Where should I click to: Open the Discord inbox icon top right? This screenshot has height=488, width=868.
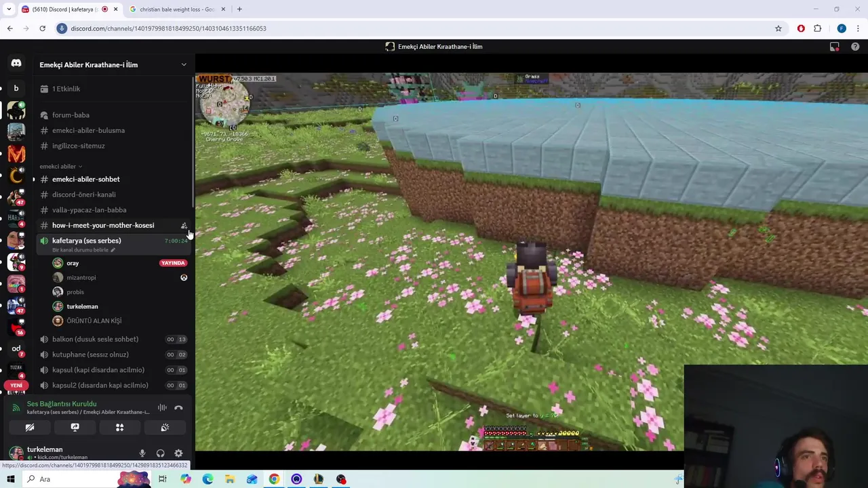(835, 47)
